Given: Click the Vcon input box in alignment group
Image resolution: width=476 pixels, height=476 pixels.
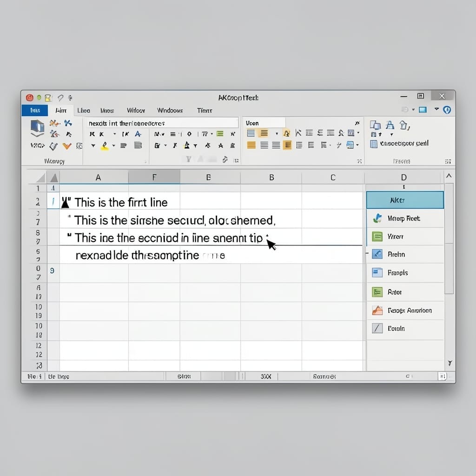Looking at the screenshot, I should (x=264, y=123).
